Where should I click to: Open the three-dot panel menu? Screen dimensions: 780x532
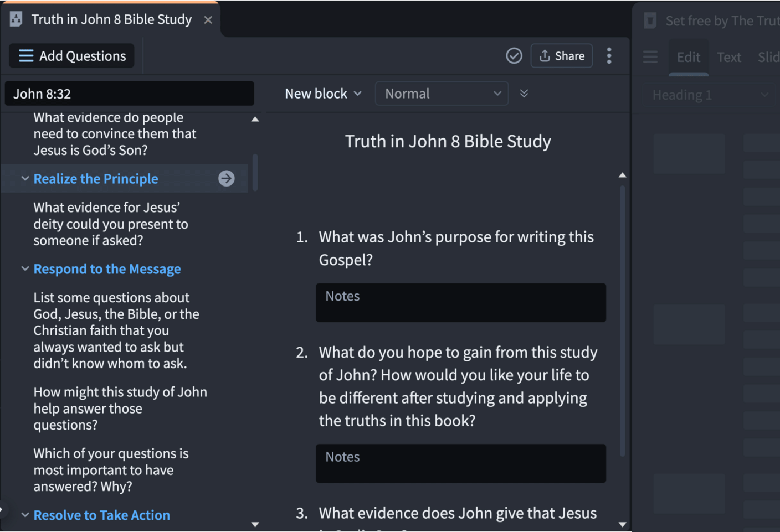tap(609, 56)
